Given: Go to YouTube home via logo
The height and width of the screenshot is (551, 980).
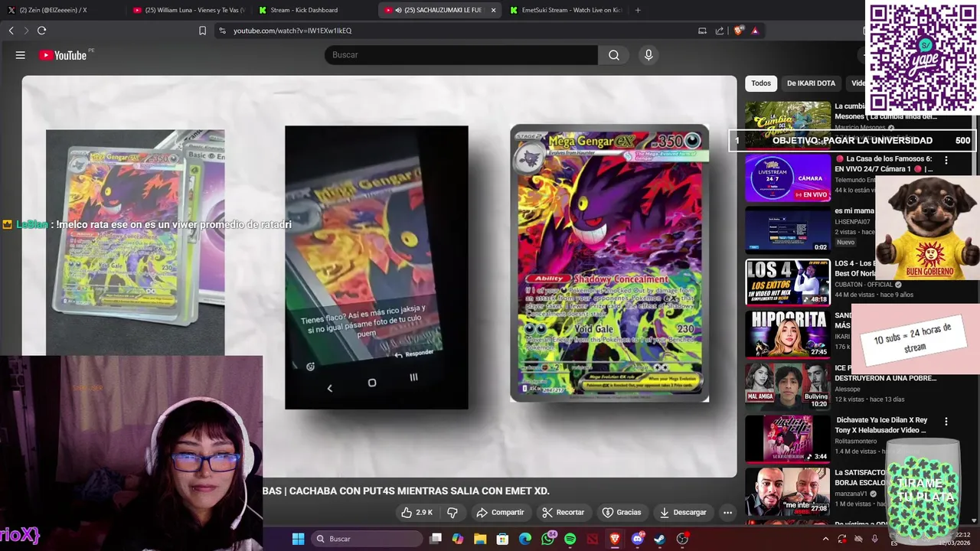Looking at the screenshot, I should click(x=63, y=55).
